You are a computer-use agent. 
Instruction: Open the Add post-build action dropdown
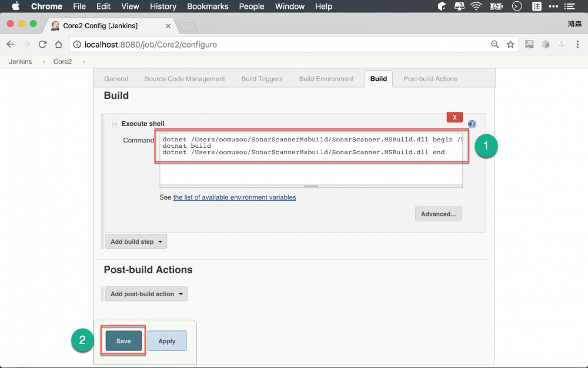click(x=146, y=293)
